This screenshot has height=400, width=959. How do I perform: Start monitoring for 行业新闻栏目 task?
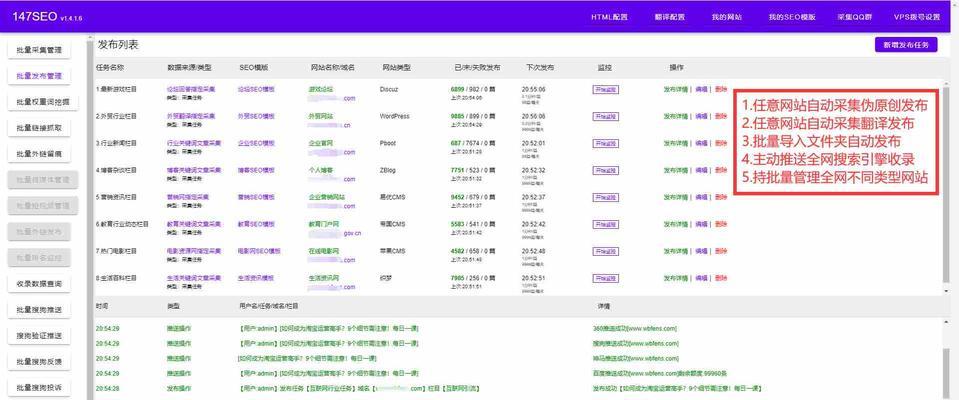(x=605, y=143)
